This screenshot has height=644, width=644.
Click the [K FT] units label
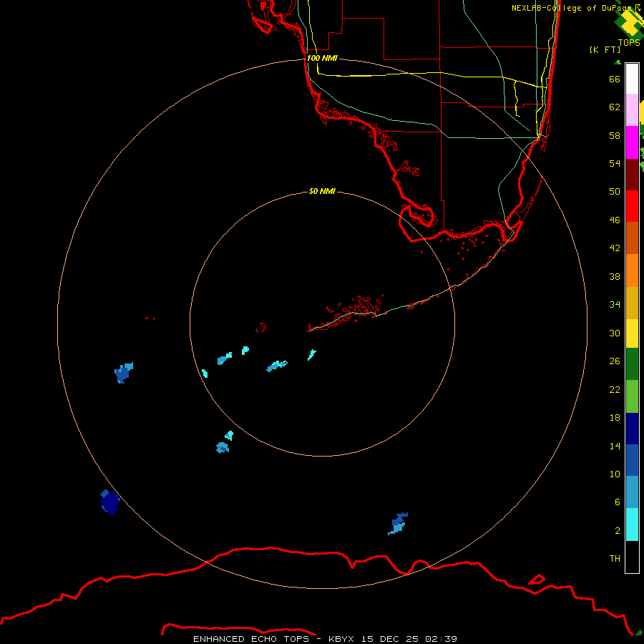[605, 49]
